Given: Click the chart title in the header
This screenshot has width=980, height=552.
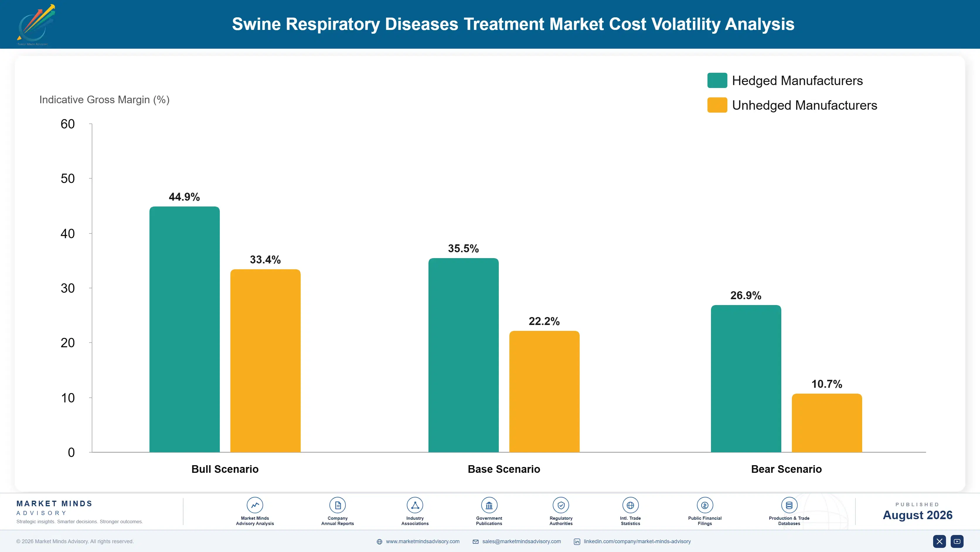Looking at the screenshot, I should 513,24.
